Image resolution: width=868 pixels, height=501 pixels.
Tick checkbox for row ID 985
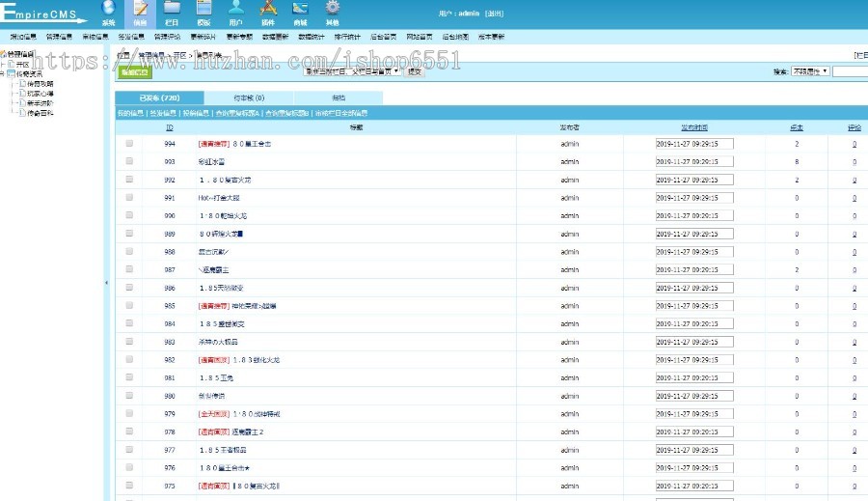tap(129, 305)
